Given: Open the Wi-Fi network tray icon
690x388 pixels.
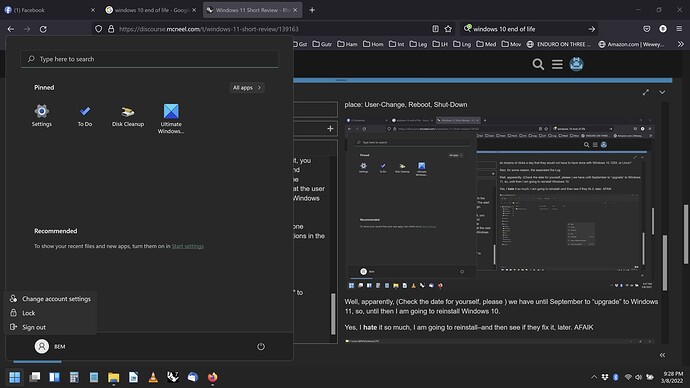Looking at the screenshot, I should [628, 377].
